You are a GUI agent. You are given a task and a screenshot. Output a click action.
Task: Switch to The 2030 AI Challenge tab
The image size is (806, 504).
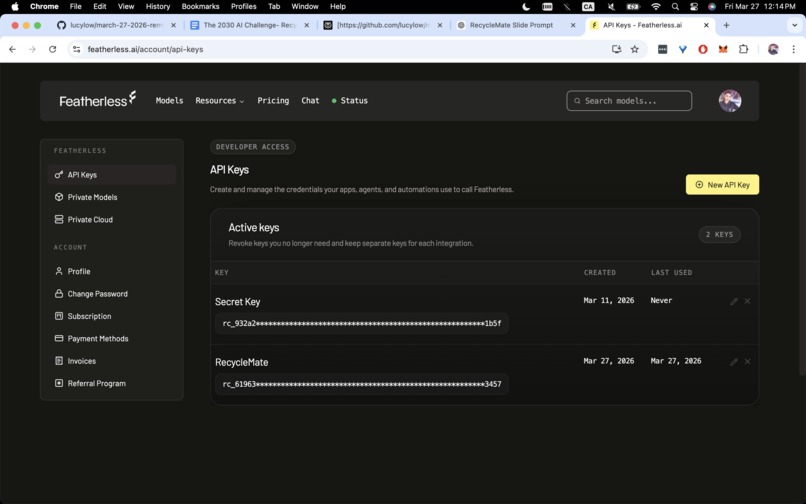pyautogui.click(x=249, y=25)
